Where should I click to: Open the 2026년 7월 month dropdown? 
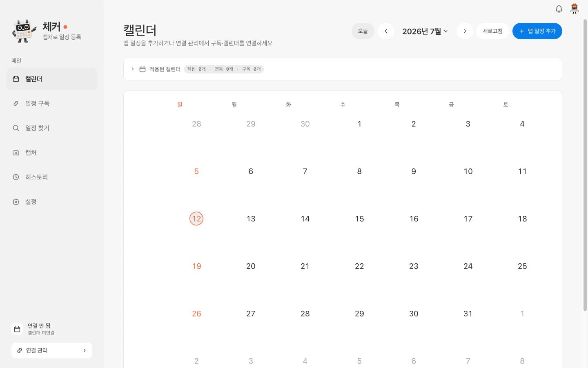[x=425, y=31]
